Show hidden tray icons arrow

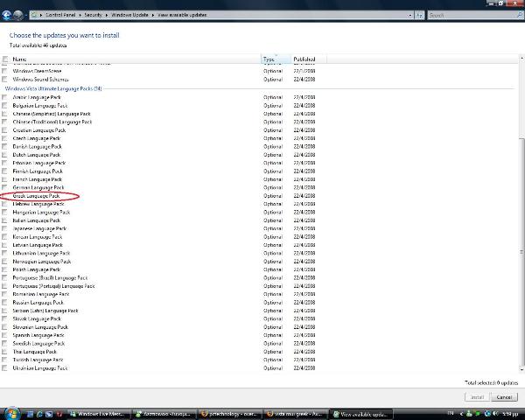tap(462, 414)
